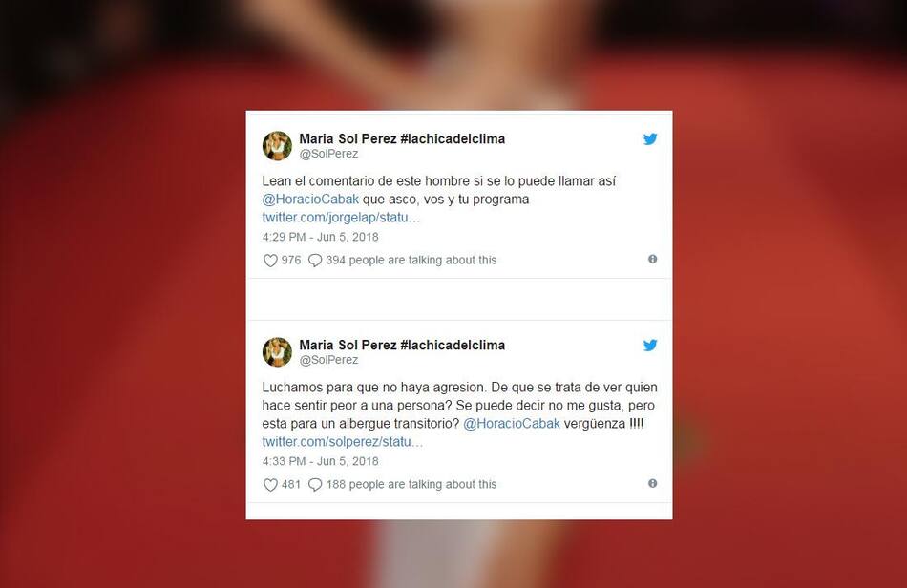Open the profile avatar on the second tweet
The image size is (907, 588).
click(x=277, y=351)
